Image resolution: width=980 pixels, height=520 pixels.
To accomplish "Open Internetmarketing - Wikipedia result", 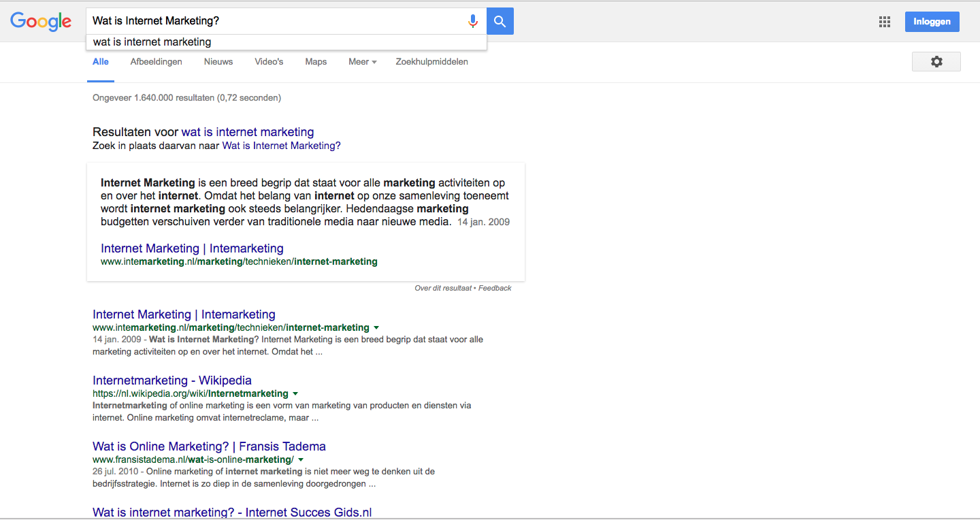I will coord(172,380).
